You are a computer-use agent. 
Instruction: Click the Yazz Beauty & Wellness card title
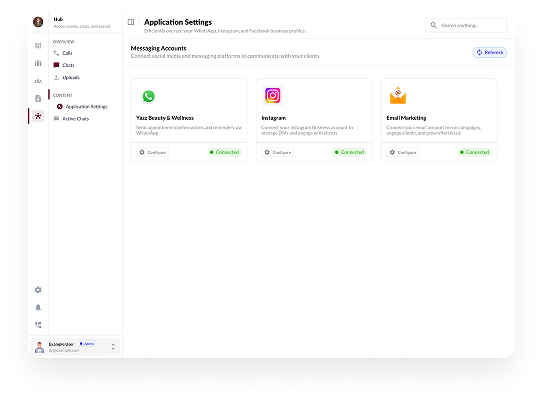(x=164, y=118)
